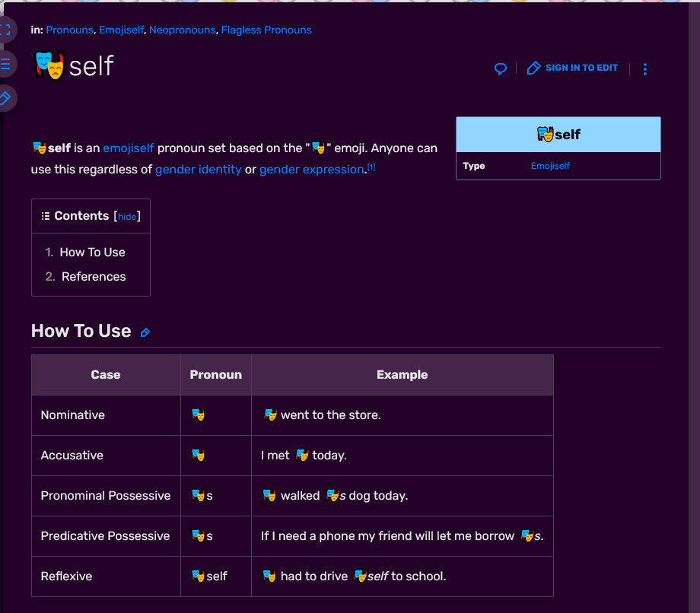Follow the gender identity link
The height and width of the screenshot is (613, 700).
tap(199, 170)
